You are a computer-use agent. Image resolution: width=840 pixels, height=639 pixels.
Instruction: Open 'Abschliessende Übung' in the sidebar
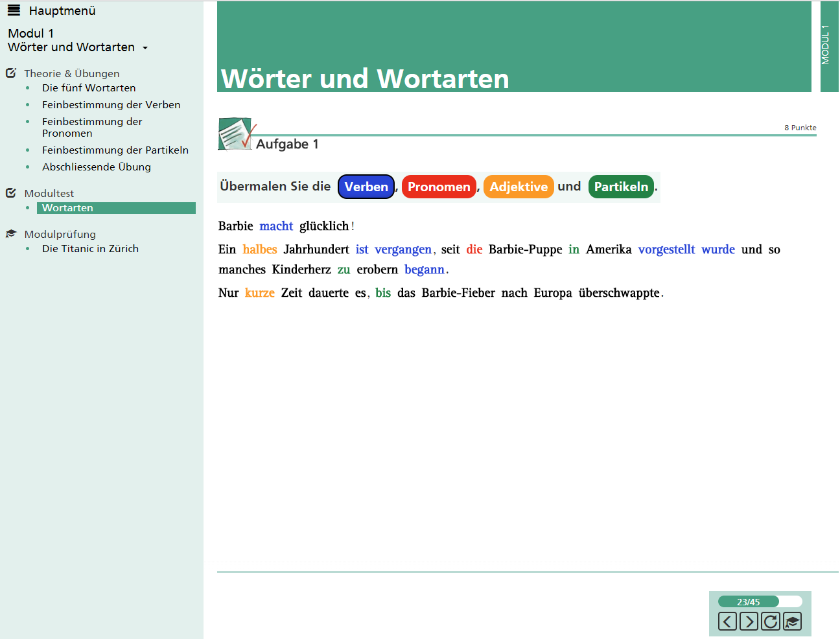tap(97, 167)
